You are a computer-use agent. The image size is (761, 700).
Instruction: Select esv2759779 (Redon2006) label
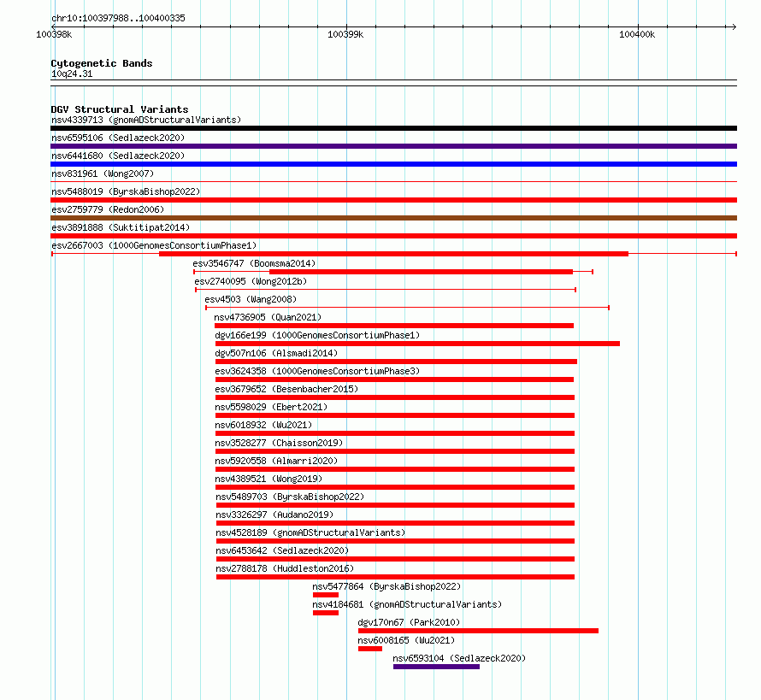(108, 209)
